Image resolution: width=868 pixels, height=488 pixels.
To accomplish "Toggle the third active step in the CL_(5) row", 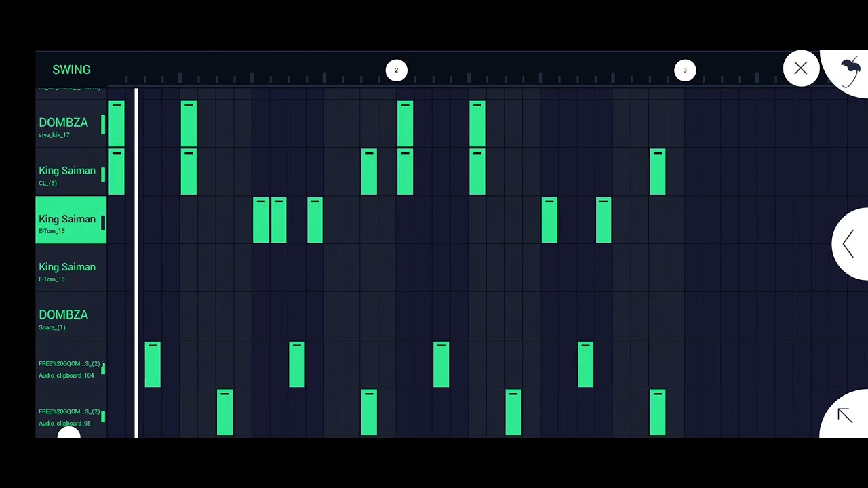I will [369, 172].
